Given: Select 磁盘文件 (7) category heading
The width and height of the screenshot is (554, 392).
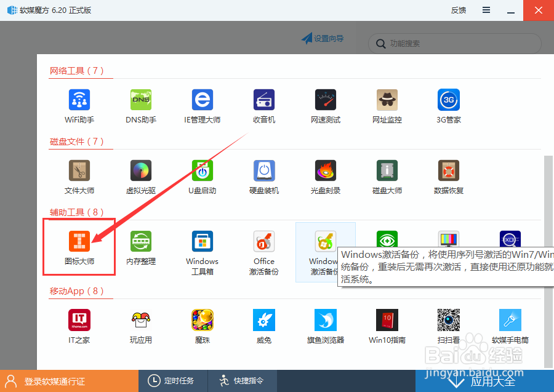Looking at the screenshot, I should tap(77, 142).
